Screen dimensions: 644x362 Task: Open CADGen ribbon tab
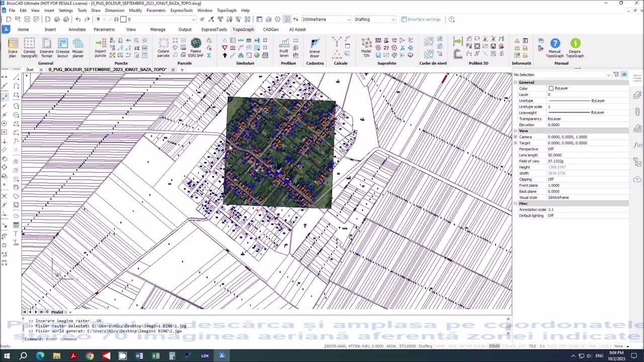point(271,29)
